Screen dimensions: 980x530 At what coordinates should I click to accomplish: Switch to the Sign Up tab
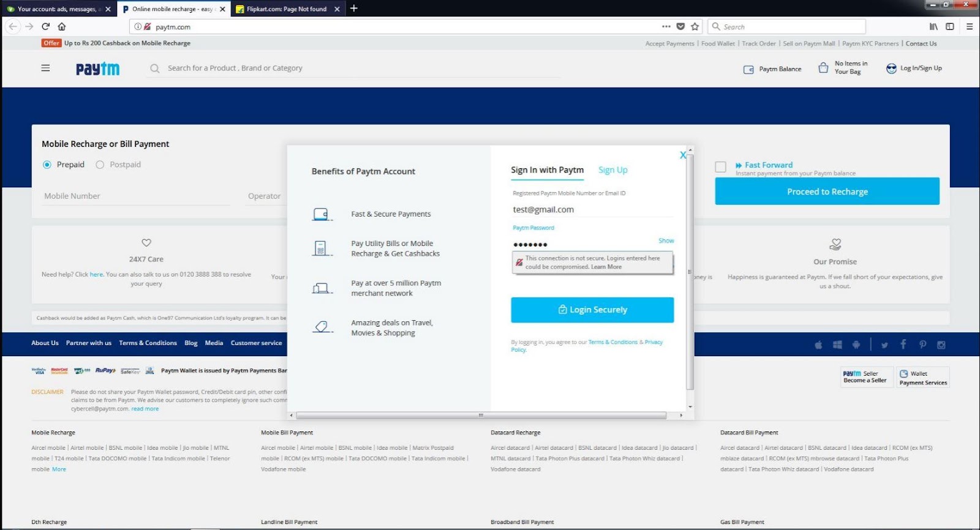(613, 170)
